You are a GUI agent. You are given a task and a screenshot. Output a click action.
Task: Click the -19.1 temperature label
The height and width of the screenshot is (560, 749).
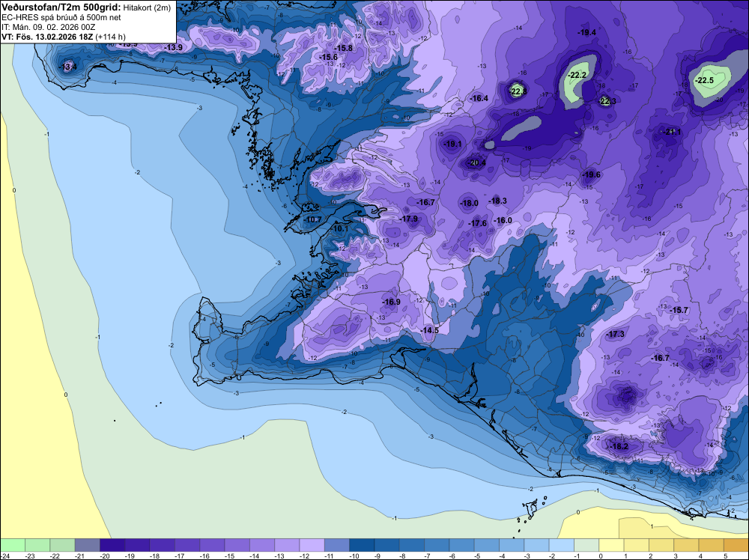452,144
